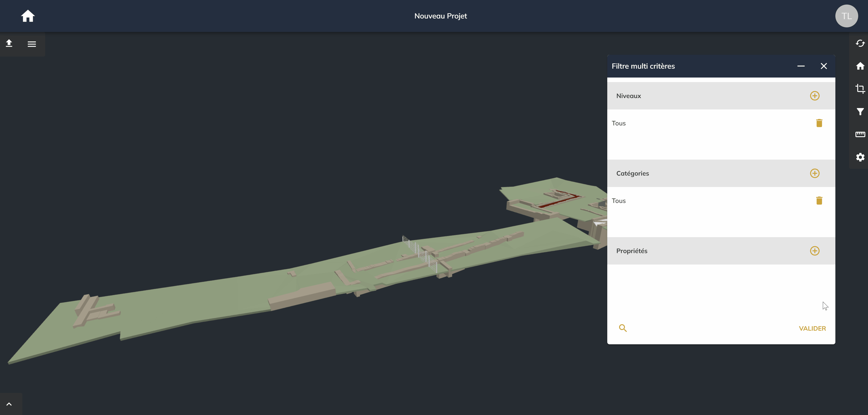Viewport: 868px width, 415px height.
Task: Minimize the Filtre multi critères panel
Action: click(801, 66)
